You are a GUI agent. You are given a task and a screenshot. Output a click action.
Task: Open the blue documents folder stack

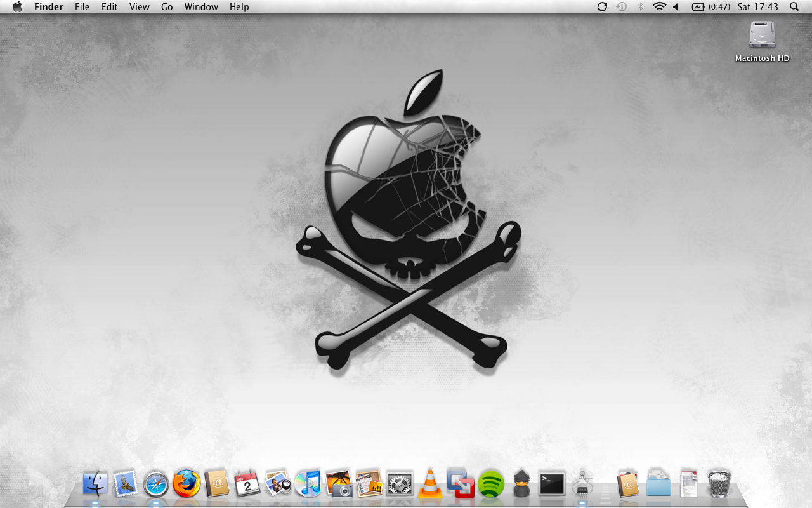pyautogui.click(x=658, y=483)
